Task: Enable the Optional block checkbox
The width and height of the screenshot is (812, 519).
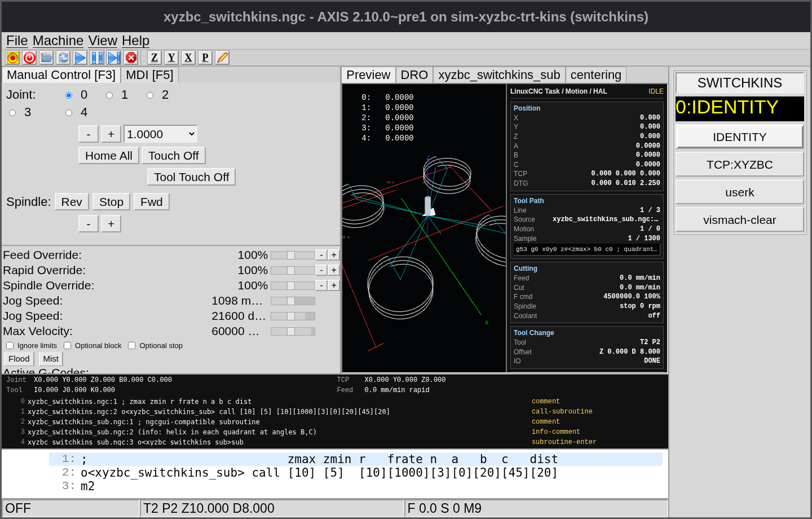Action: click(x=67, y=346)
